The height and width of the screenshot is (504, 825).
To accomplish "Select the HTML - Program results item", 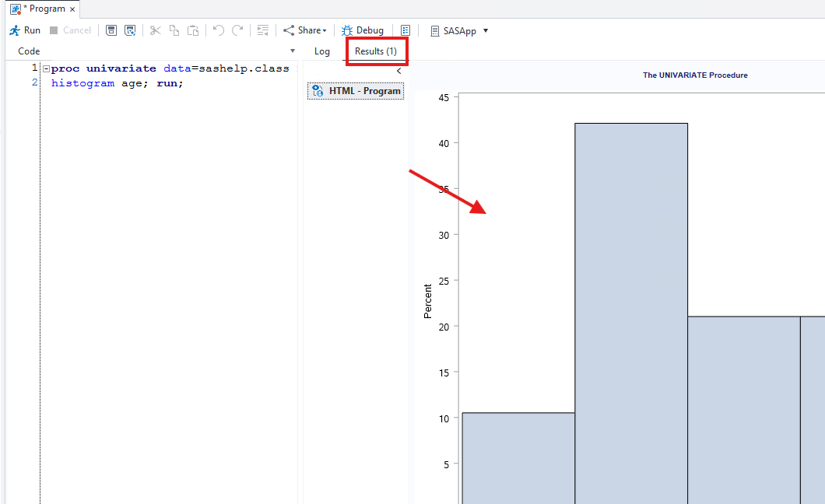I will click(355, 90).
